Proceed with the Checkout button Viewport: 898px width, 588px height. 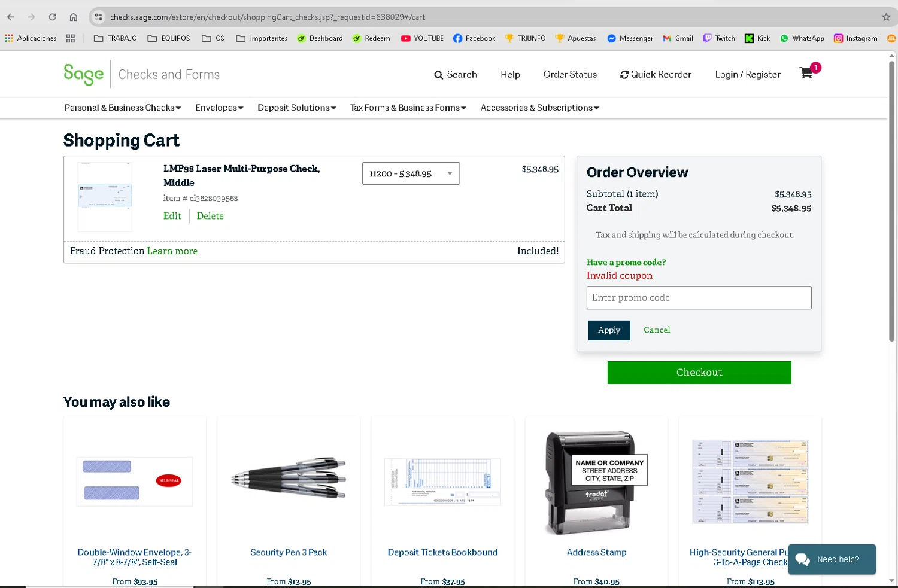(x=699, y=373)
